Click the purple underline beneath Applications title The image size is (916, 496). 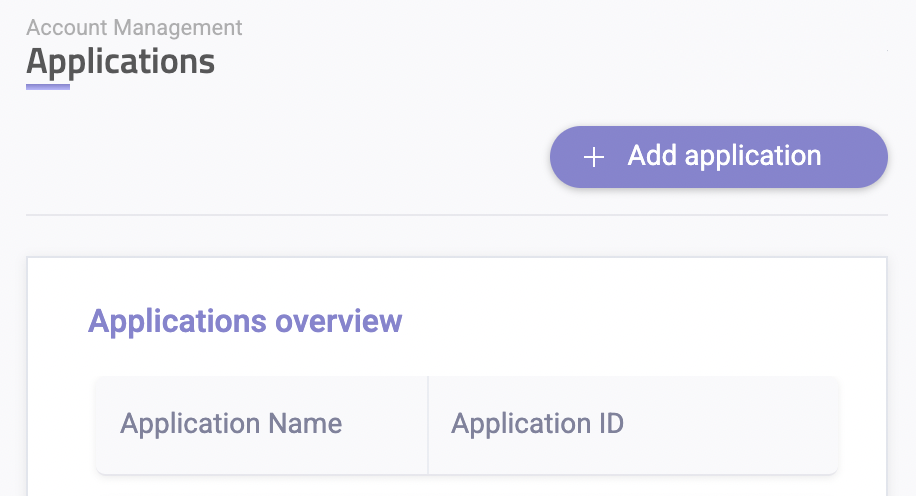[x=48, y=87]
